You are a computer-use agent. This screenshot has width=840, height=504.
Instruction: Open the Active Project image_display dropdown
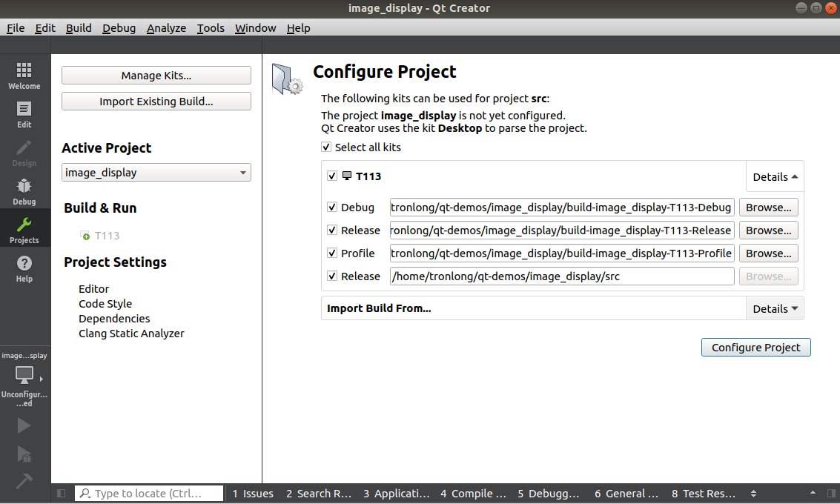tap(156, 173)
